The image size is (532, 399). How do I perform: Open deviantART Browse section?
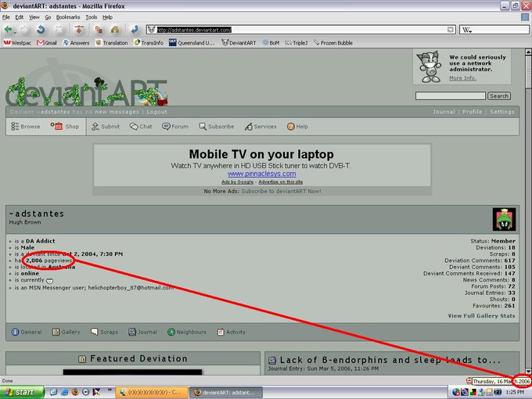click(26, 126)
